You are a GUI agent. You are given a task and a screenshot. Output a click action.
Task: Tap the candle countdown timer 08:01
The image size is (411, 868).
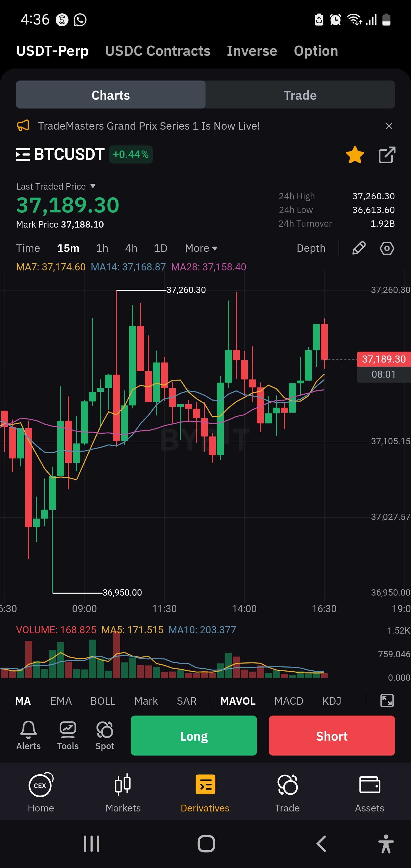(384, 374)
